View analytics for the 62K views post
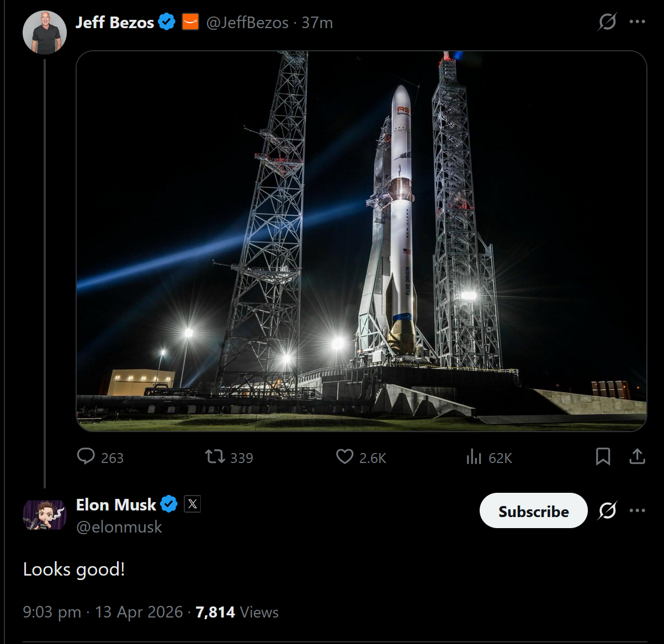 (x=474, y=456)
